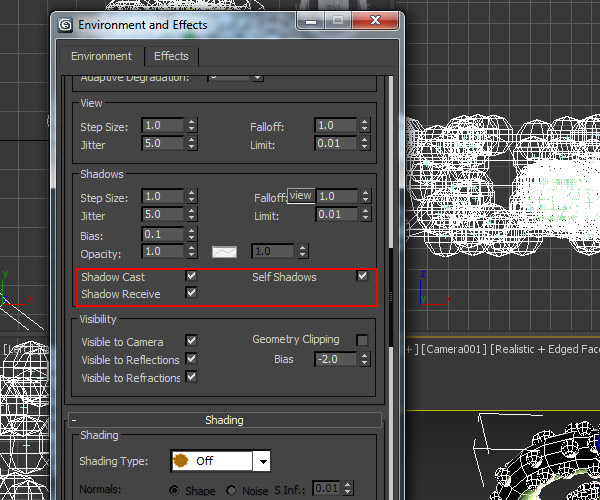Click the View Falloff value field
Image resolution: width=600 pixels, height=500 pixels.
tap(336, 125)
